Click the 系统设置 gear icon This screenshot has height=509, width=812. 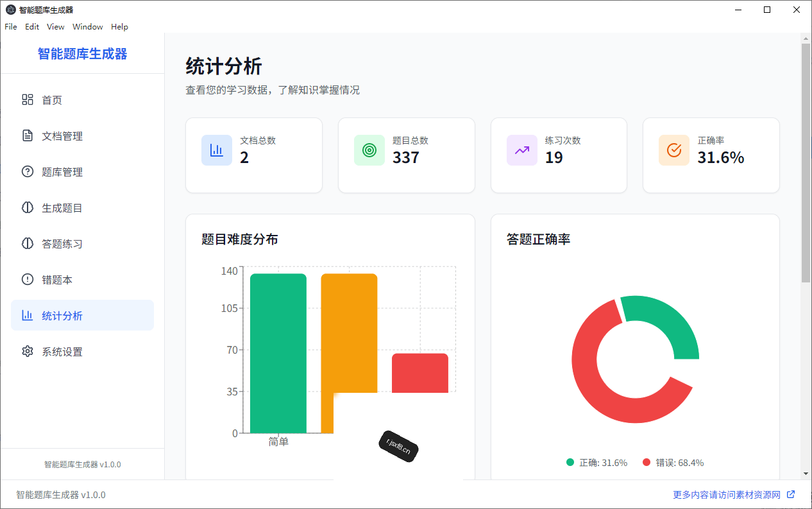27,351
